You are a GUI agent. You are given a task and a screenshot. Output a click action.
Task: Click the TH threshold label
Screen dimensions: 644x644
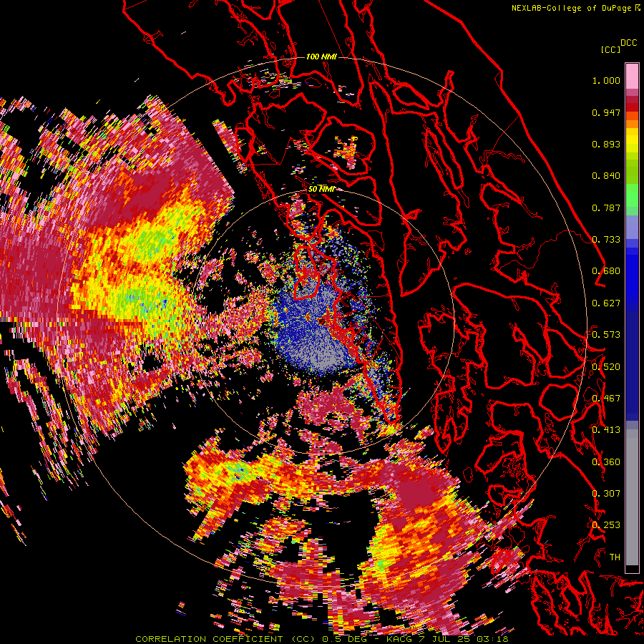tap(615, 557)
